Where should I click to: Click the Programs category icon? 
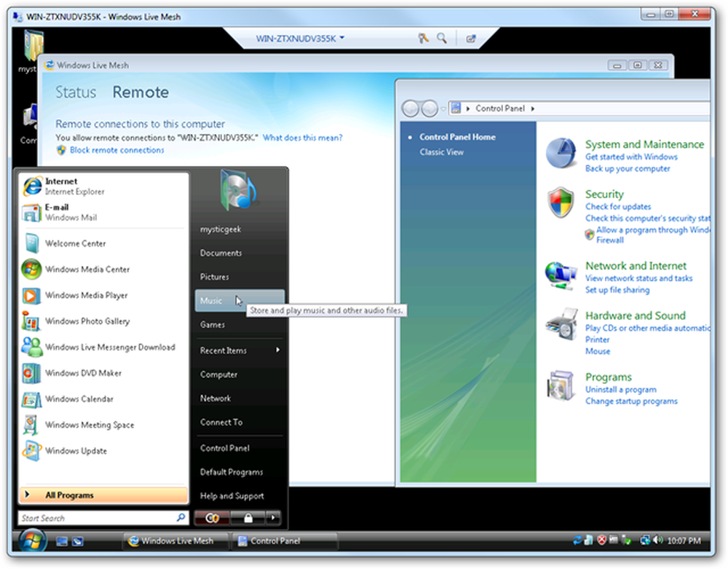561,385
